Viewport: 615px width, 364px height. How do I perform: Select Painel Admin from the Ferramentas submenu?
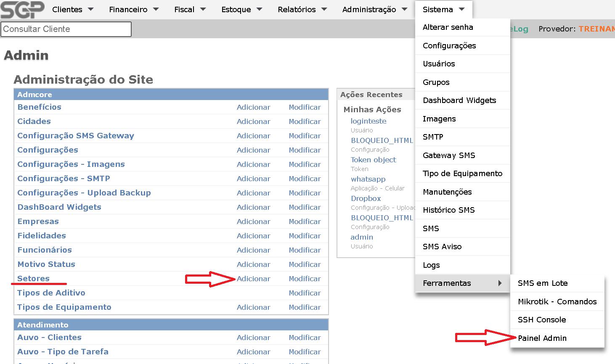[x=542, y=338]
